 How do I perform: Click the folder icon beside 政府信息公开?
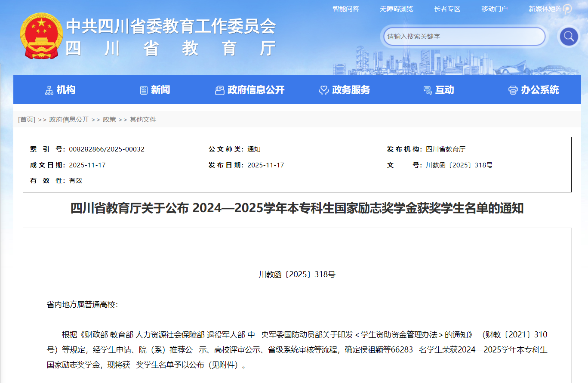(220, 90)
